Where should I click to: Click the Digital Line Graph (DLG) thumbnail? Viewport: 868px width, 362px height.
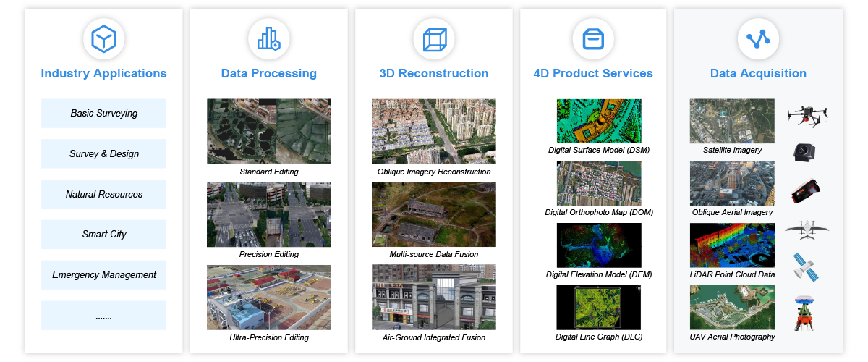[597, 308]
